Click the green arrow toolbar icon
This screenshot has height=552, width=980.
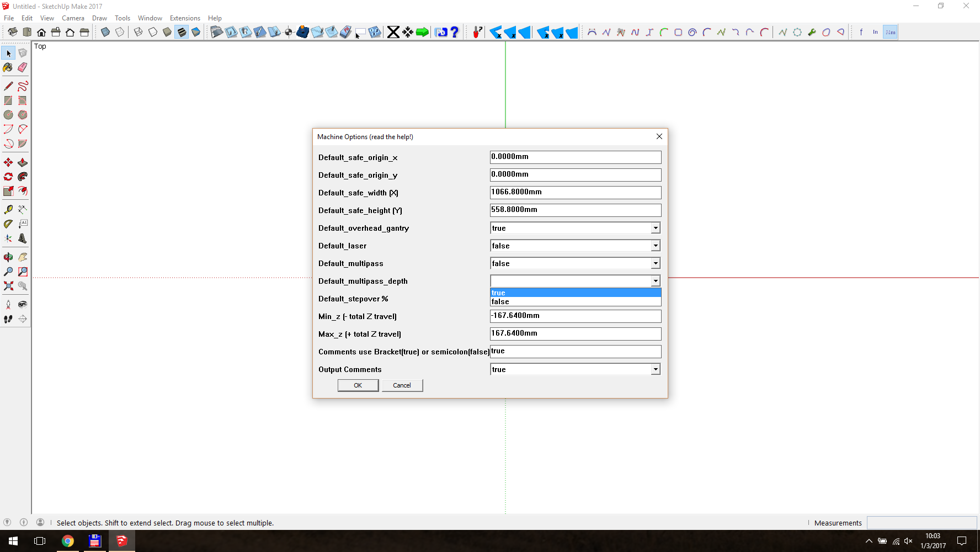coord(422,32)
